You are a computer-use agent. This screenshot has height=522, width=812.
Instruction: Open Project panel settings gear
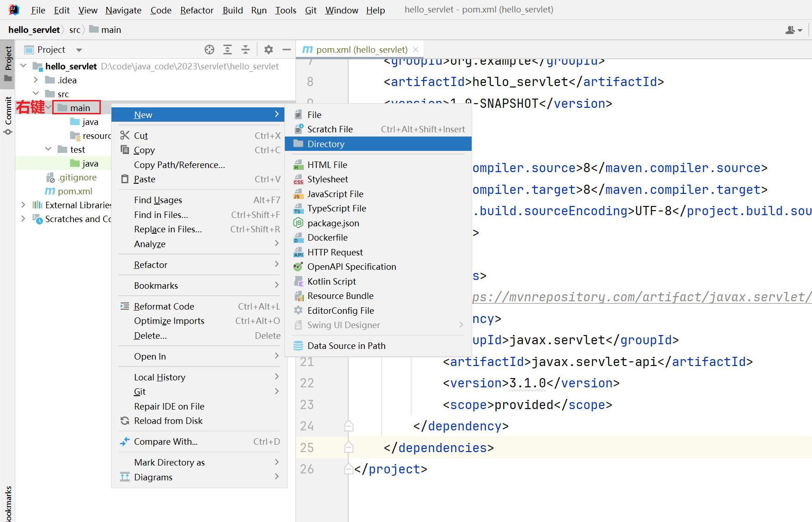tap(269, 50)
